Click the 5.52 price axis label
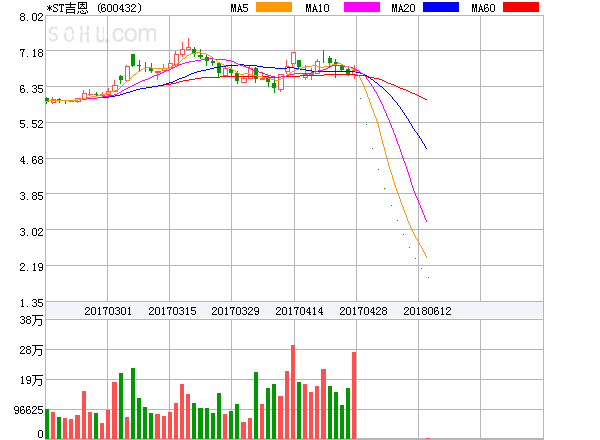Screen dimensions: 600x440 click(x=31, y=124)
